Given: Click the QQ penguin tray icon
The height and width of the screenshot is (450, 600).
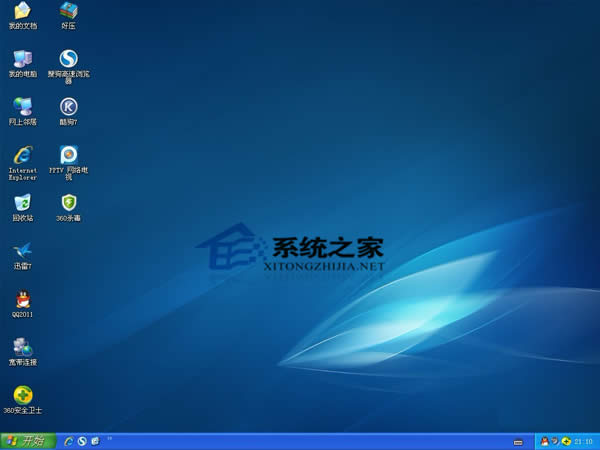Looking at the screenshot, I should point(545,442).
